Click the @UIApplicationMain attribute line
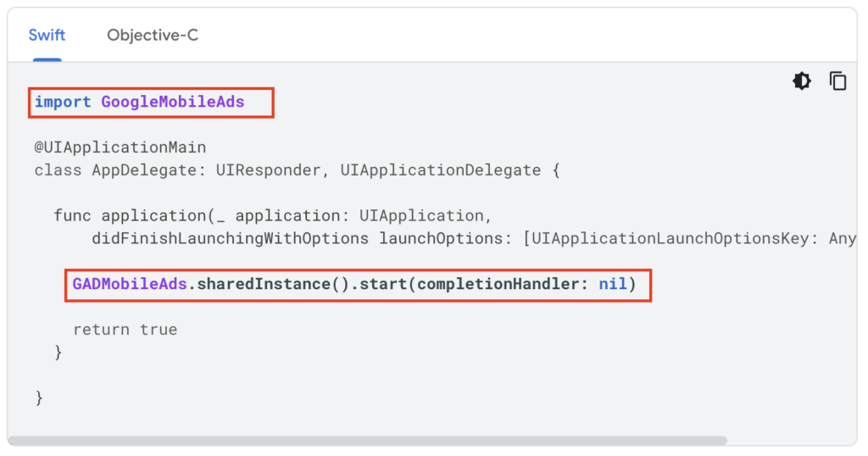This screenshot has height=456, width=868. pos(120,147)
